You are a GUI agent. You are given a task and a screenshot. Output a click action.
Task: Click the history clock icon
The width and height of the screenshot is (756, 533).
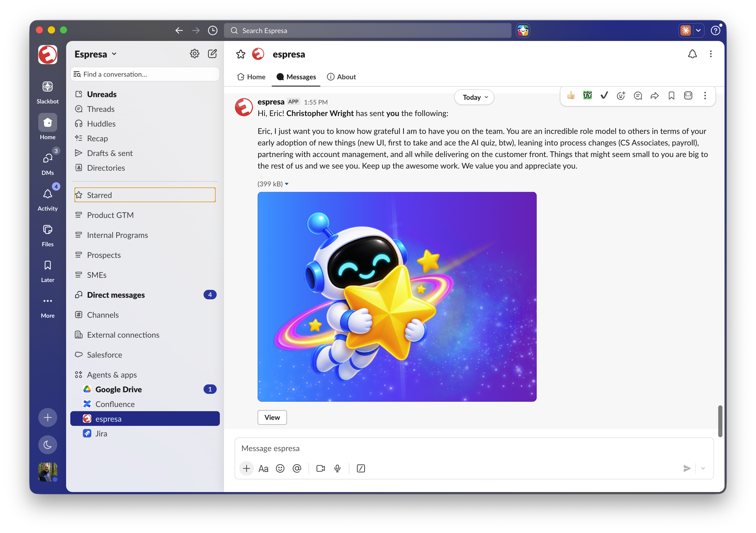point(213,30)
